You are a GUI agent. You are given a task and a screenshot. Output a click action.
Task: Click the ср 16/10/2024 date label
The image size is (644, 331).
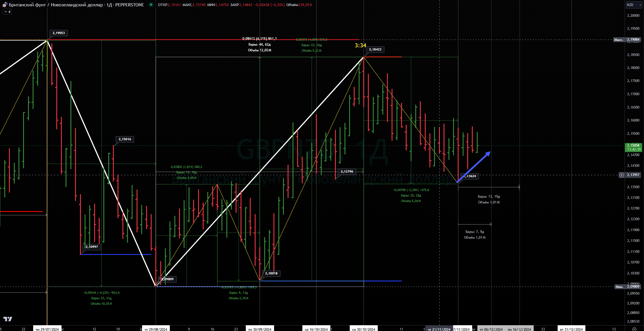[x=316, y=329]
